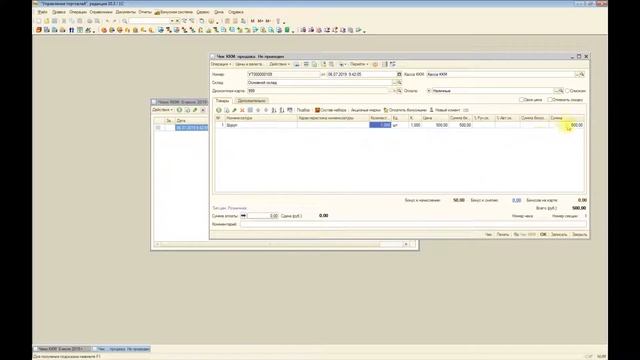Image resolution: width=640 pixels, height=360 pixels.
Task: Click the Акционные марки button
Action: coord(365,110)
